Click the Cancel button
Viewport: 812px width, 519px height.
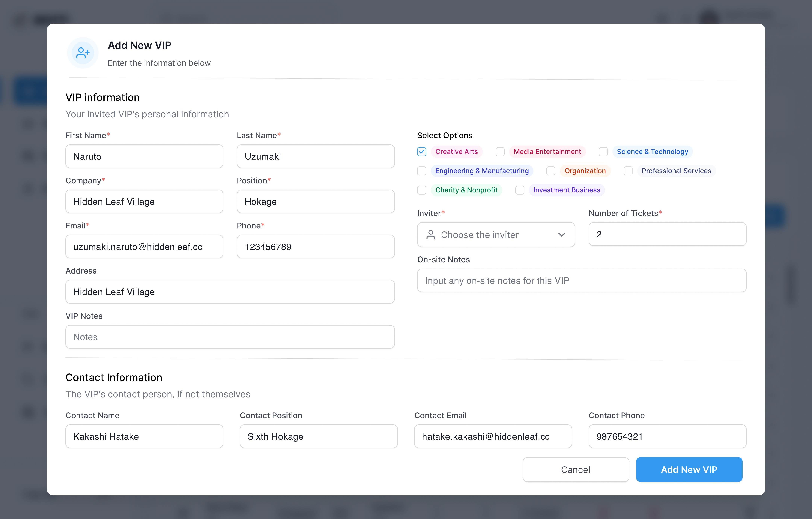click(x=575, y=469)
